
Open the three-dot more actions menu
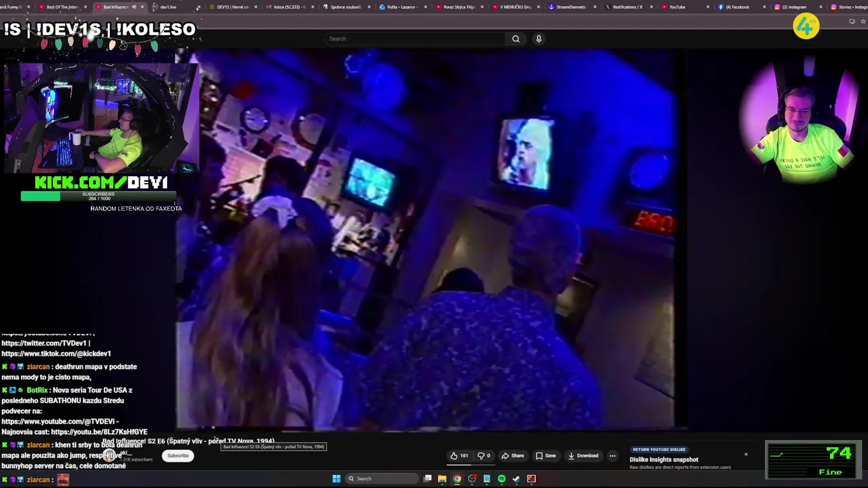(612, 455)
